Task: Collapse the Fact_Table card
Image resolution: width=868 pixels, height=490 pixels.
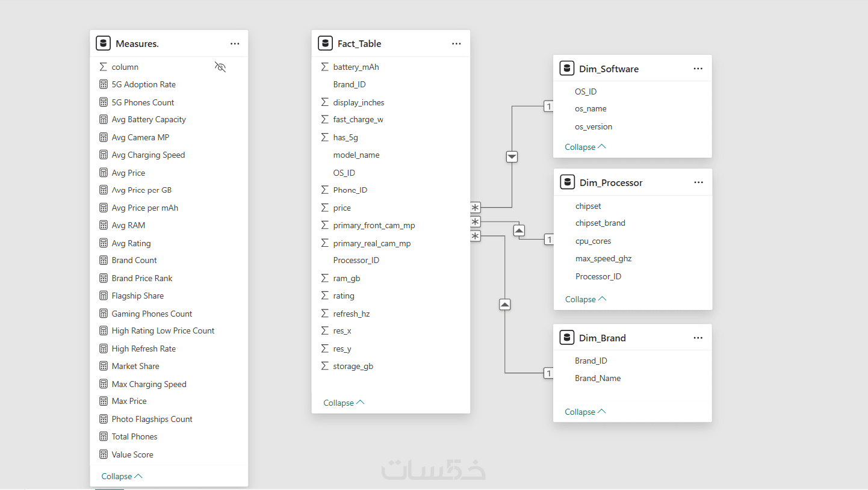Action: pyautogui.click(x=344, y=403)
